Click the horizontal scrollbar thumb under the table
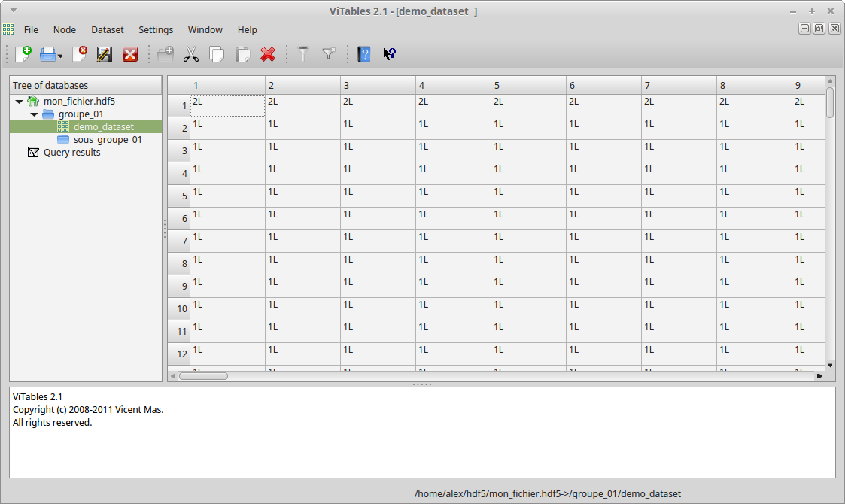The height and width of the screenshot is (504, 845). (x=203, y=375)
